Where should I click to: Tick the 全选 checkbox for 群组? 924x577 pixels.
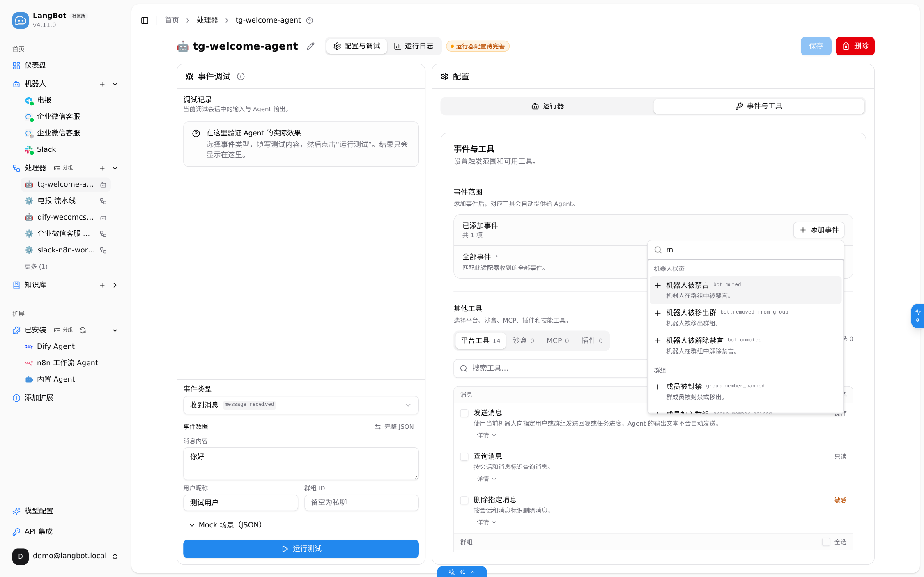click(x=826, y=542)
